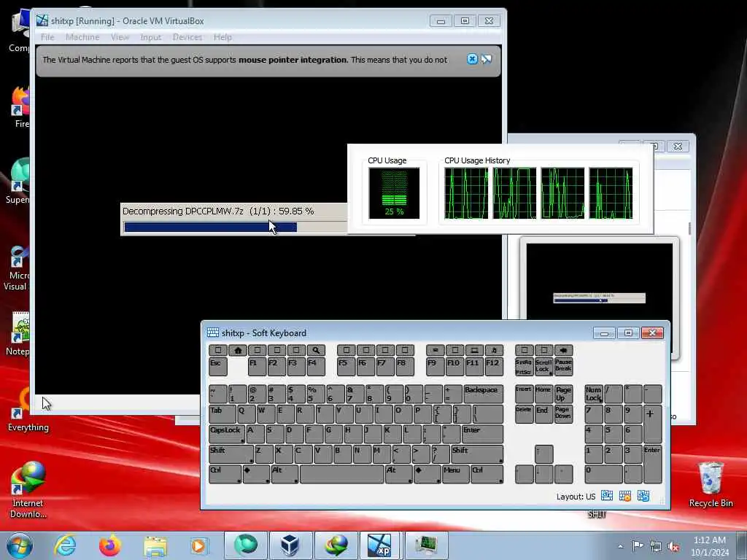Click the network icon in system tray
Image resolution: width=747 pixels, height=560 pixels.
(x=656, y=547)
